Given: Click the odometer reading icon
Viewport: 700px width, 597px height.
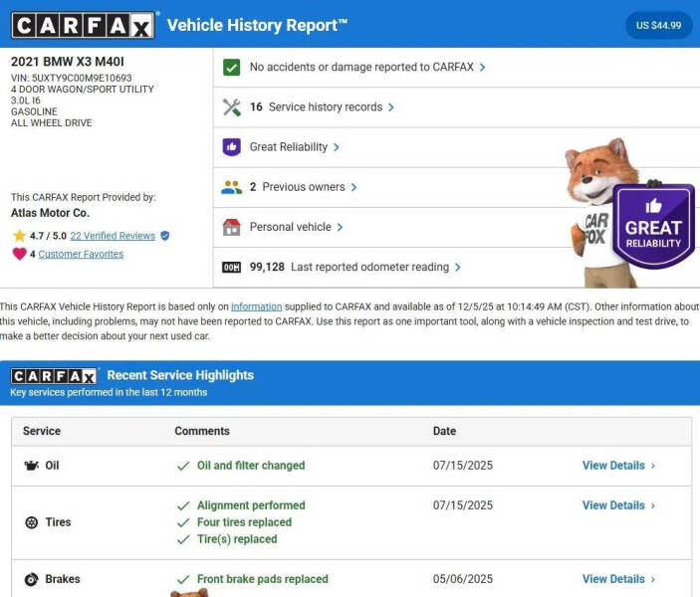Looking at the screenshot, I should coord(231,267).
